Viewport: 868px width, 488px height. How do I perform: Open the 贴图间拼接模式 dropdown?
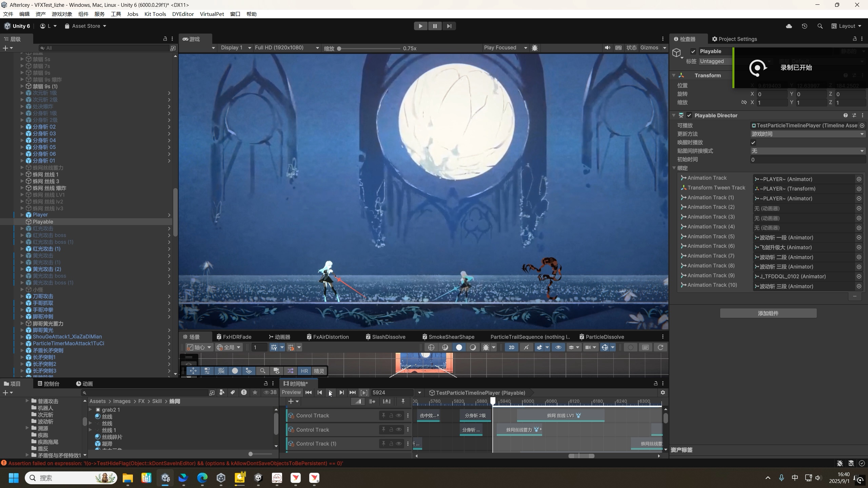click(x=808, y=151)
